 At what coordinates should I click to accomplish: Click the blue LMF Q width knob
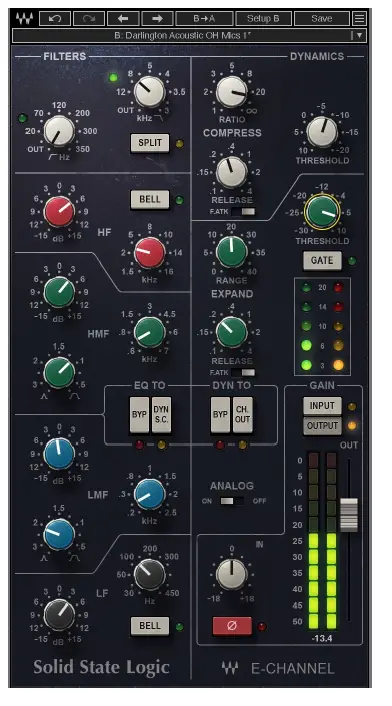pos(59,534)
